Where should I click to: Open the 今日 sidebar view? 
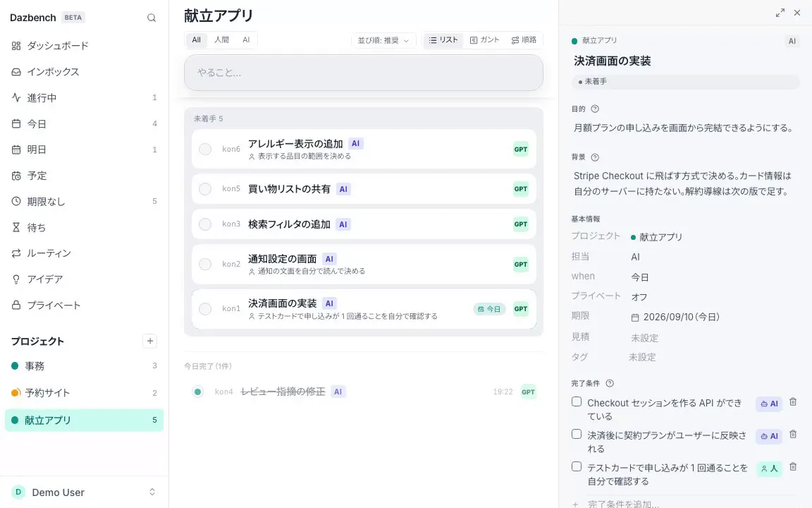(x=84, y=123)
